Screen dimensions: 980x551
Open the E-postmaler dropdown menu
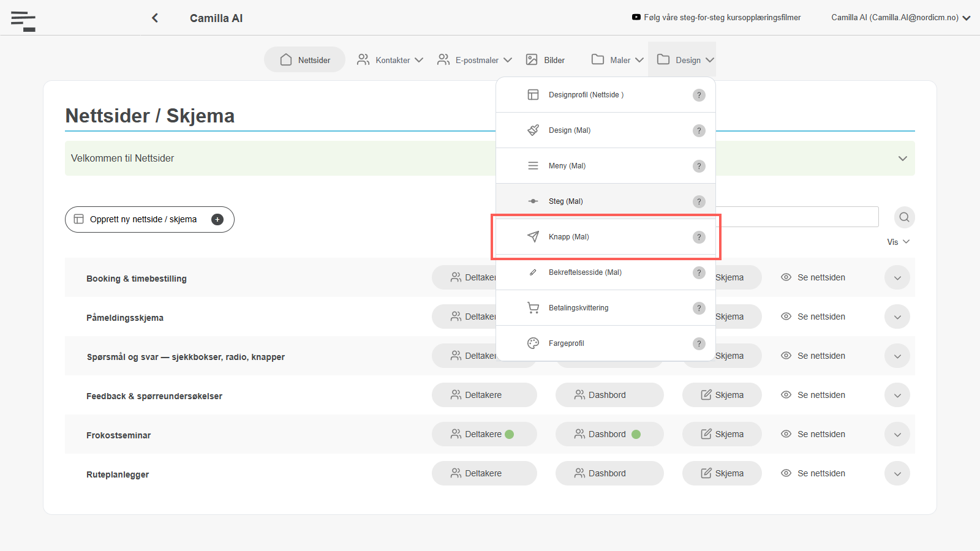tap(475, 60)
